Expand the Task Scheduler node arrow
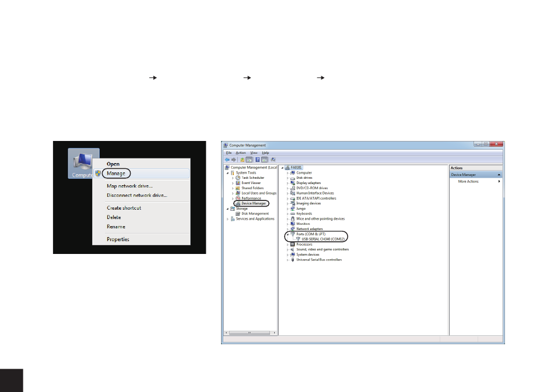This screenshot has height=392, width=554. tap(233, 178)
